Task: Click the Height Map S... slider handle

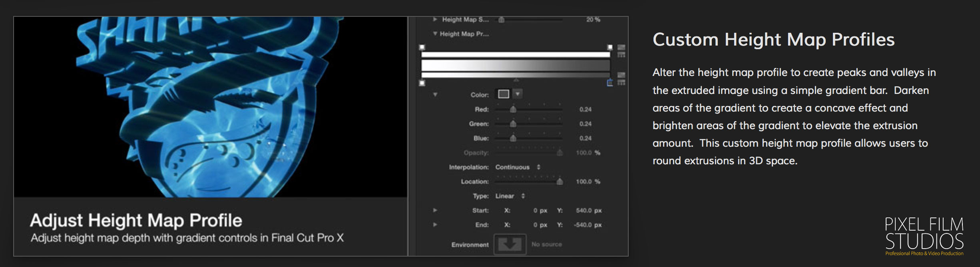Action: click(501, 20)
